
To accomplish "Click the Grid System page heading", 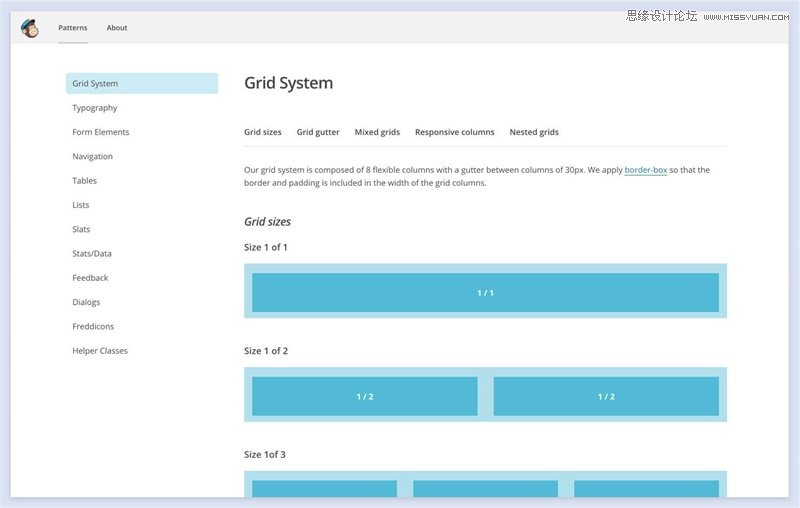I will 288,83.
